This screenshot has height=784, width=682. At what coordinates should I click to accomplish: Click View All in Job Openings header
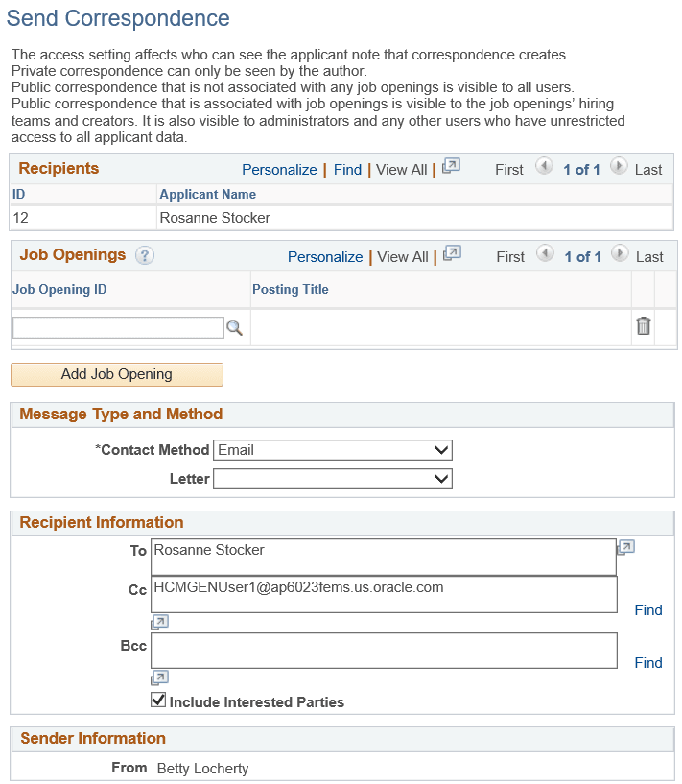click(x=402, y=256)
